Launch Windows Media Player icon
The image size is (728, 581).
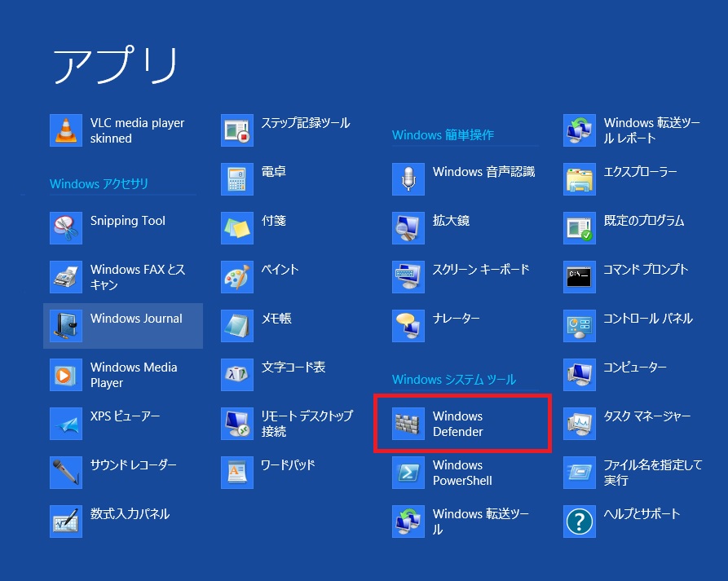tap(66, 375)
